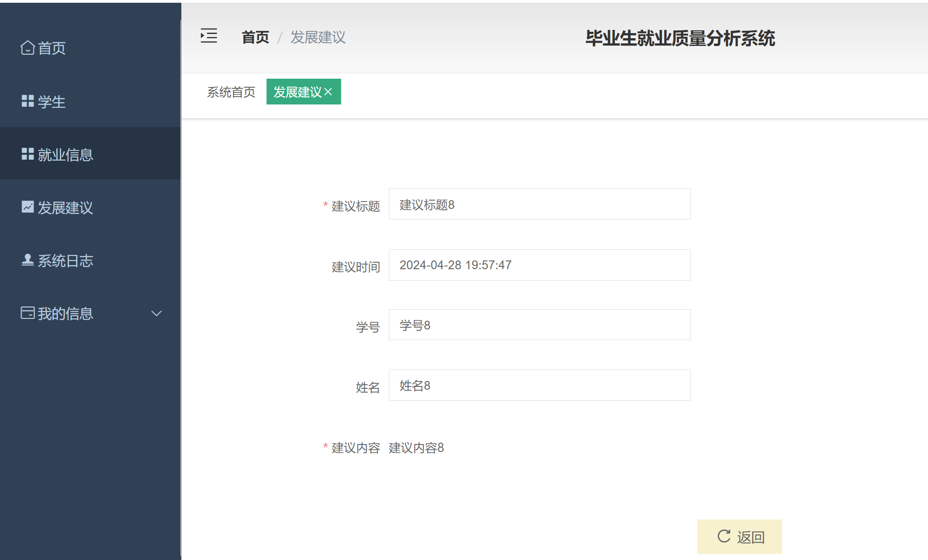This screenshot has height=560, width=928.
Task: Select the 建议时间 date field
Action: pyautogui.click(x=539, y=265)
